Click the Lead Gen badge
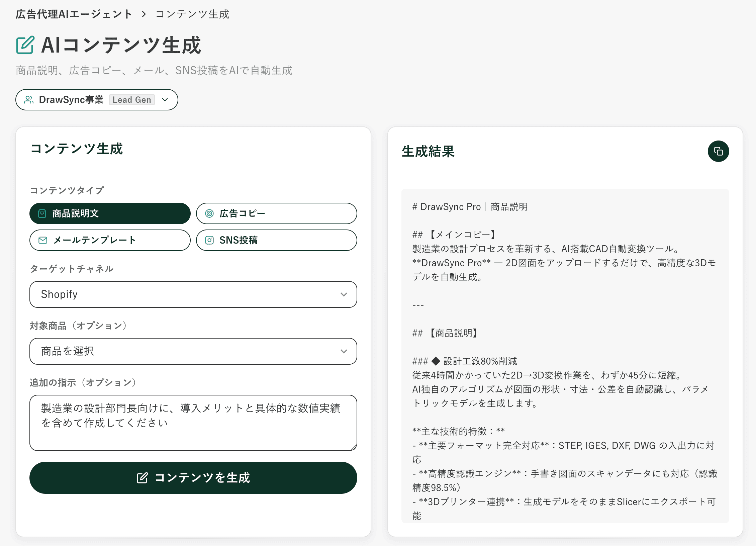 pos(132,99)
